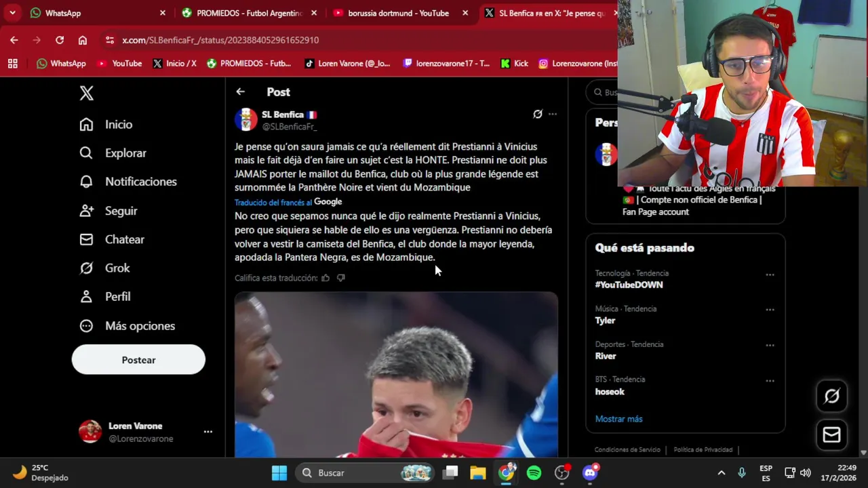Image resolution: width=868 pixels, height=488 pixels.
Task: Open Explorar in the X sidebar
Action: (113, 153)
